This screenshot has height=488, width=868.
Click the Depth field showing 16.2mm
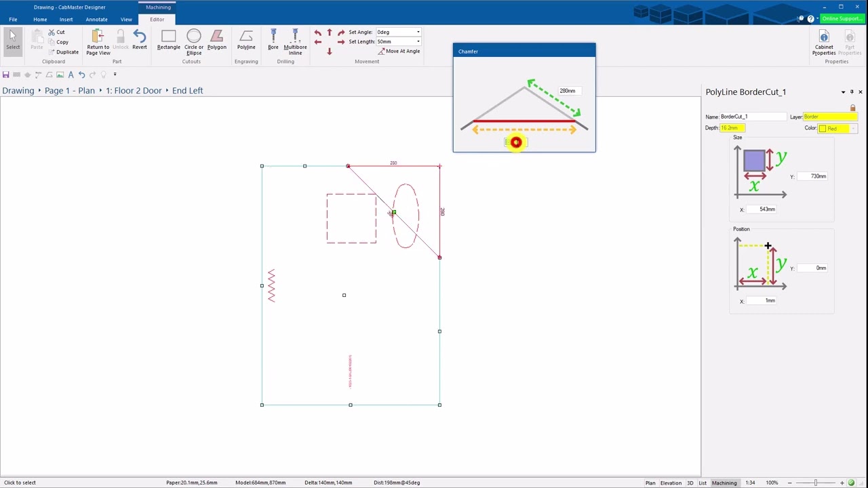[x=732, y=128]
